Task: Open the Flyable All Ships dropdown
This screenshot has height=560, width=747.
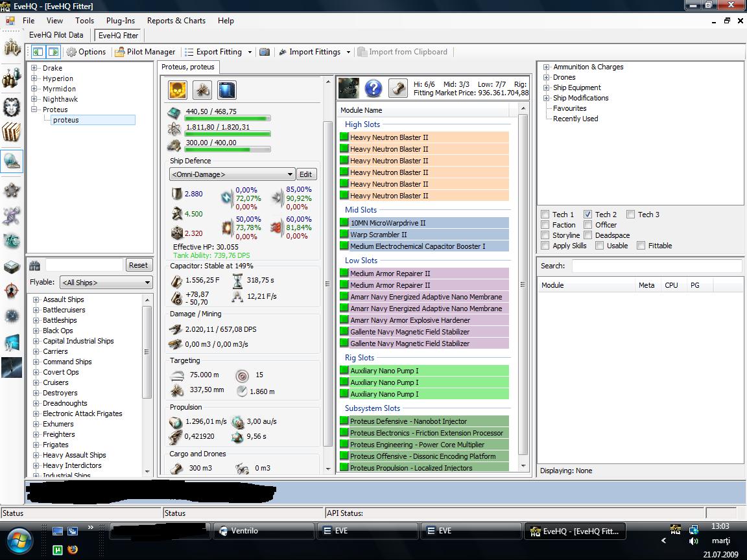Action: click(x=106, y=283)
